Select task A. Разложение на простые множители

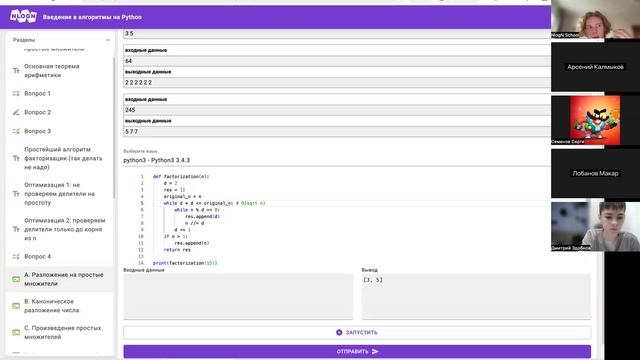click(64, 279)
